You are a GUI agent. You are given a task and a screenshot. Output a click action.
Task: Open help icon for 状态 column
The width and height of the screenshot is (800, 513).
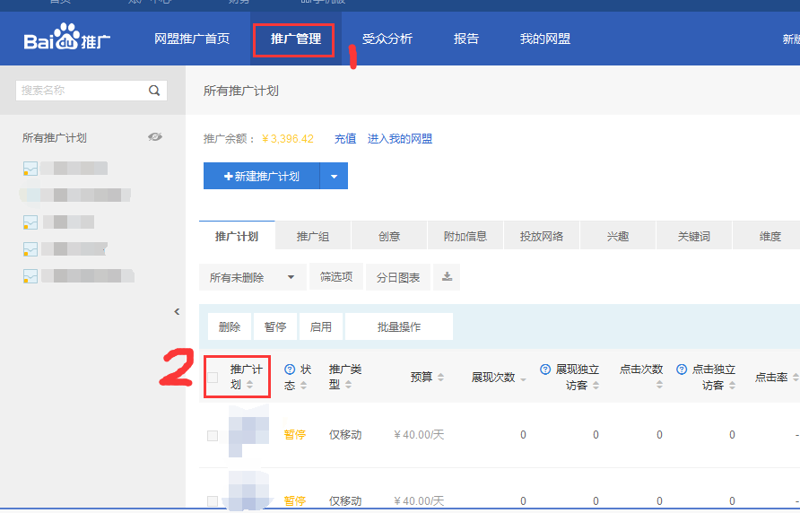coord(289,369)
